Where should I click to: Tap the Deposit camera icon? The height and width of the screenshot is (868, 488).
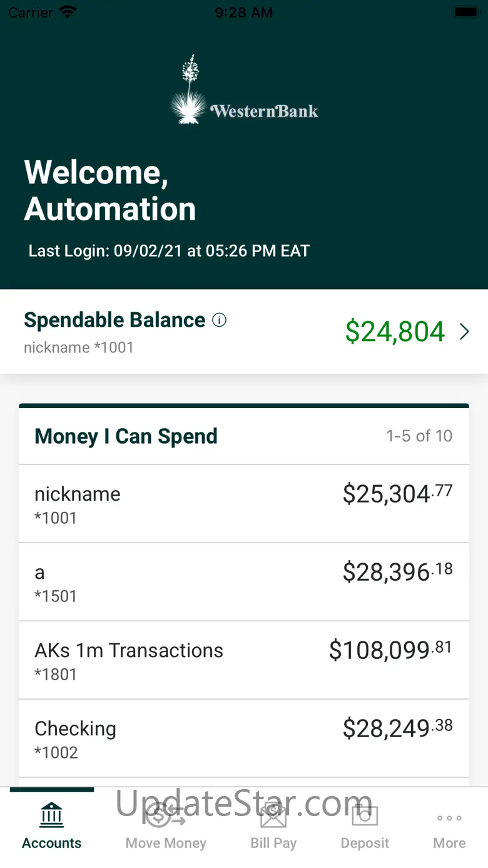click(x=365, y=815)
